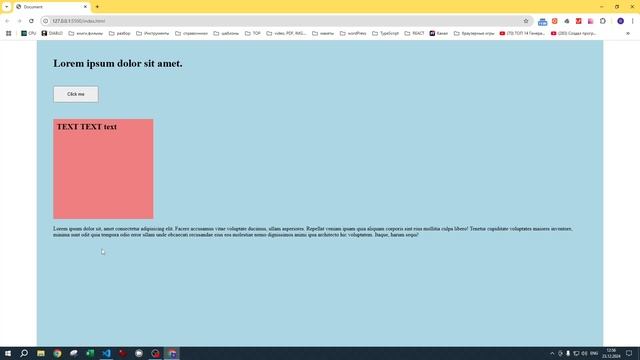The image size is (640, 360).
Task: Open a new tab with the plus button
Action: point(97,7)
